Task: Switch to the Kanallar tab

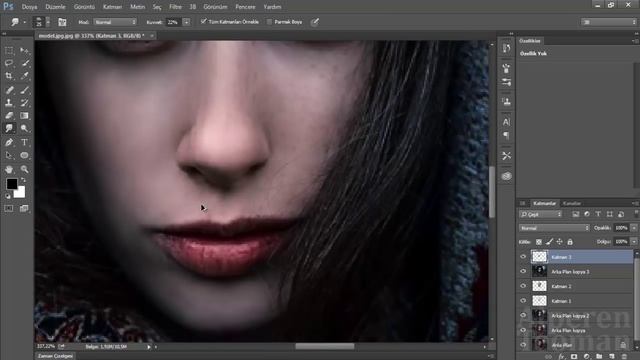Action: [572, 203]
